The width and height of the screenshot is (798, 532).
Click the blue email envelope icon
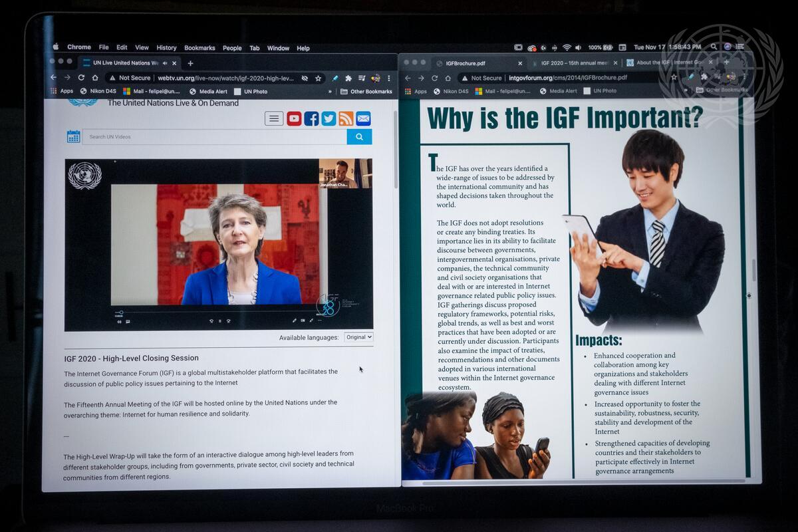coord(363,119)
